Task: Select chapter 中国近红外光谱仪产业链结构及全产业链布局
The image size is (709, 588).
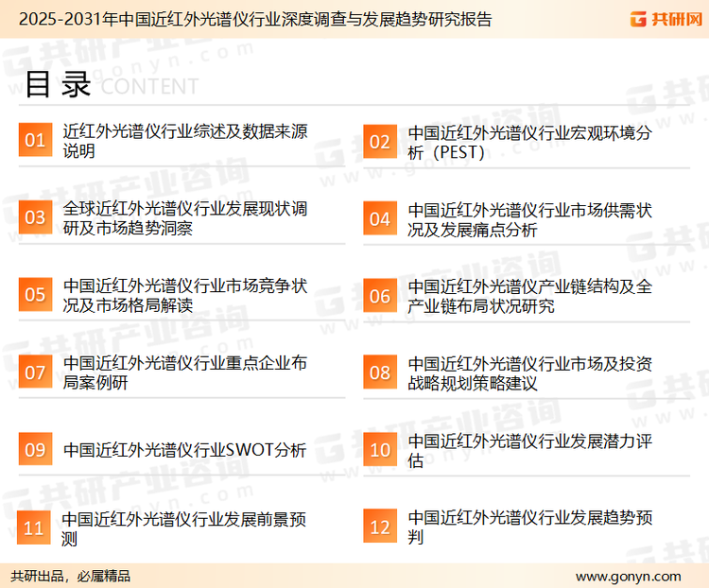Action: pos(529,296)
